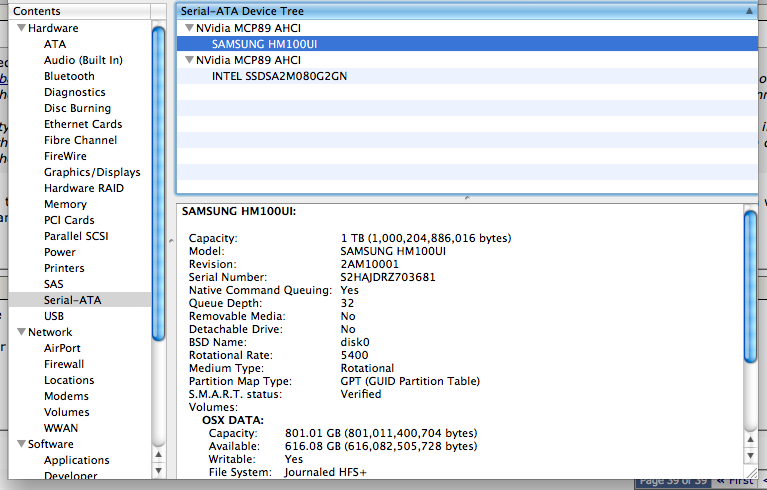
Task: Select SAS in Contents list
Action: click(x=53, y=284)
